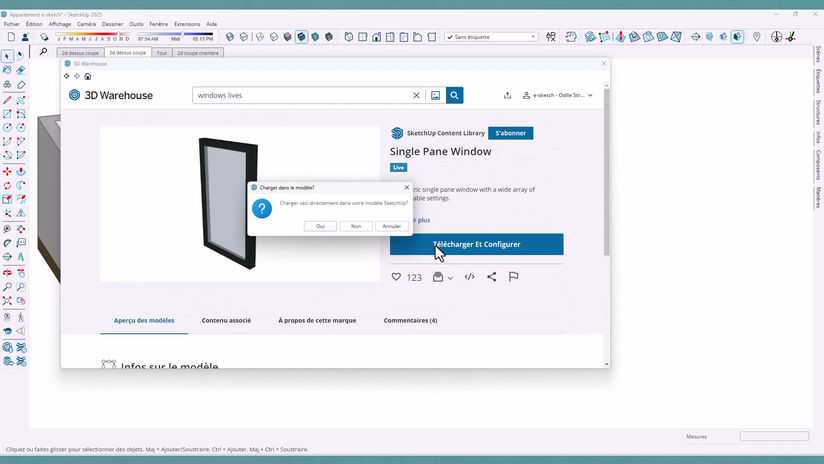Click Non in the load dialog

[x=356, y=226]
